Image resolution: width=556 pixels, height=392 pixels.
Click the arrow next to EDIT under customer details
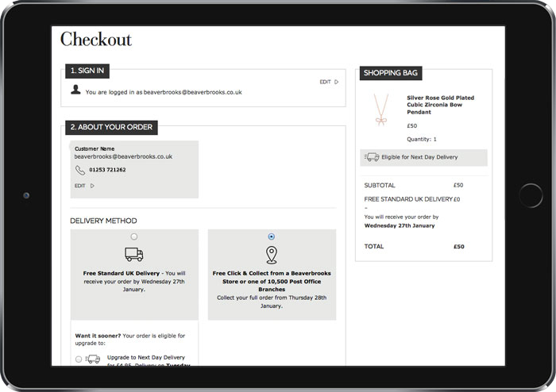coord(92,186)
